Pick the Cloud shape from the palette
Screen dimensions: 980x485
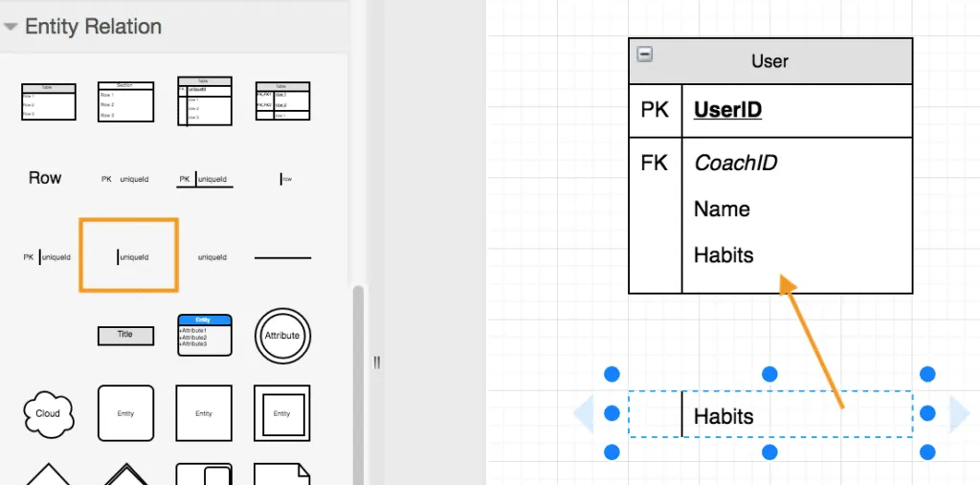coord(48,413)
